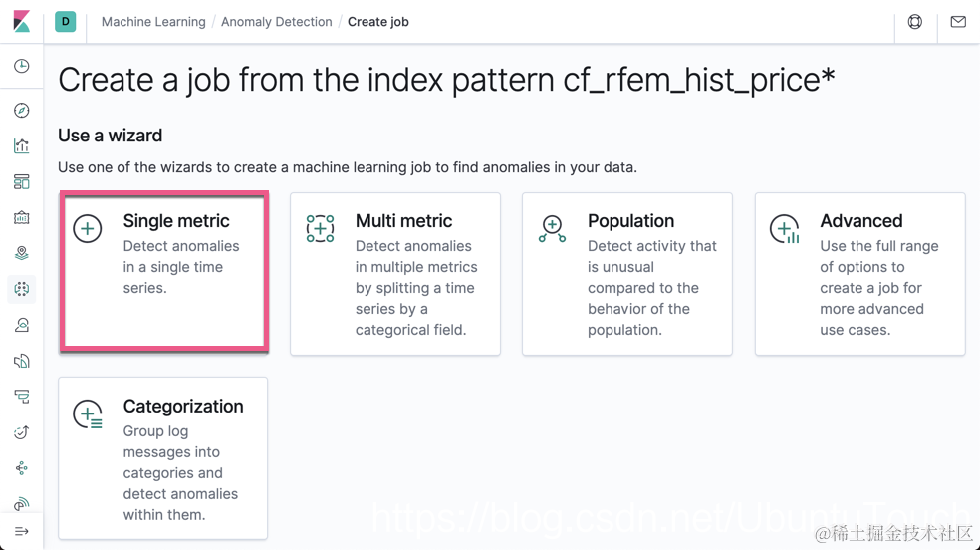Pick the Categorization wizard card
980x550 pixels.
tap(163, 458)
